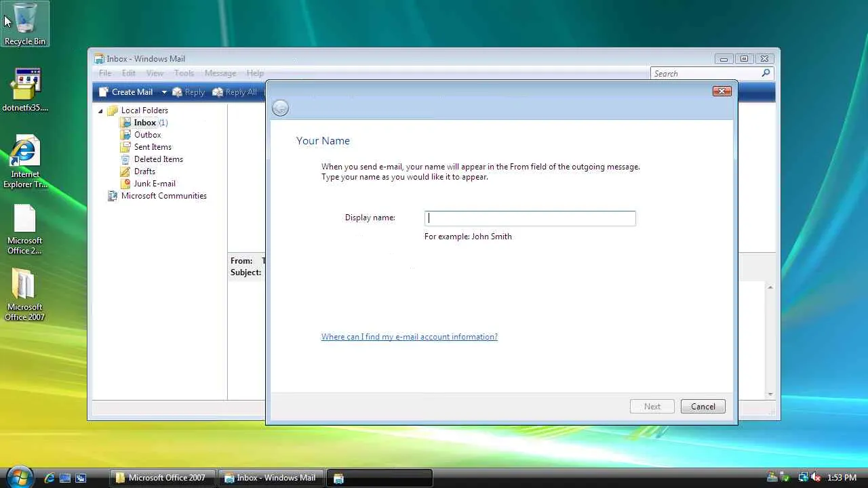Open the Tools menu

pos(184,73)
